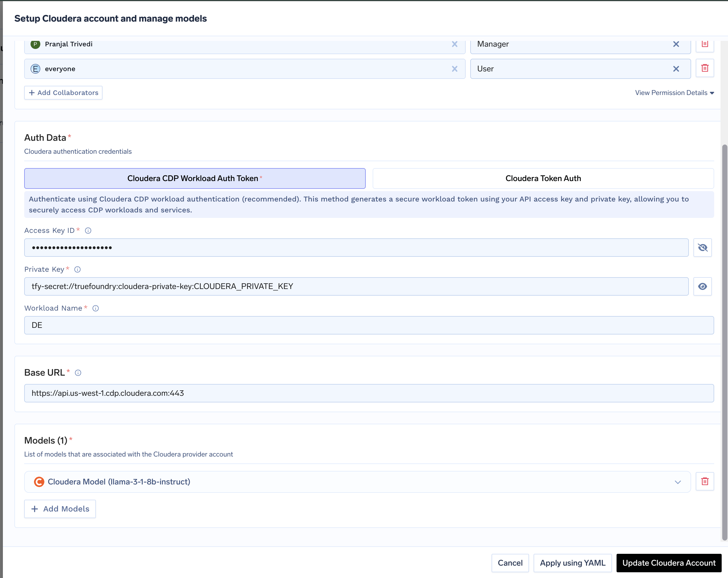Clear the everyone collaborator selection

click(x=454, y=69)
